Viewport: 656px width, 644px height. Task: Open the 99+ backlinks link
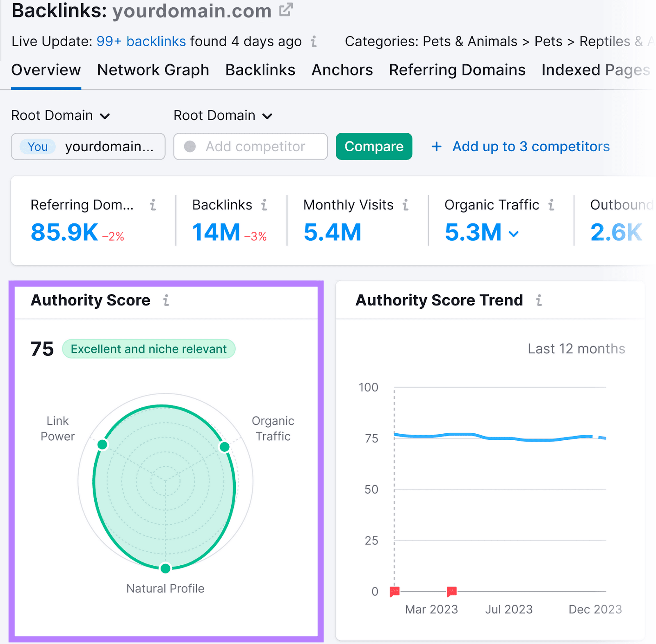point(141,41)
